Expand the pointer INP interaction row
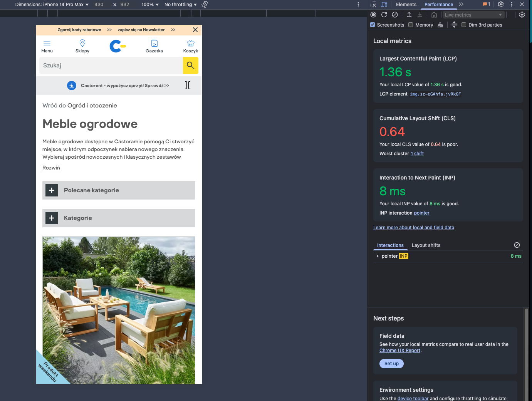532x401 pixels. [378, 256]
